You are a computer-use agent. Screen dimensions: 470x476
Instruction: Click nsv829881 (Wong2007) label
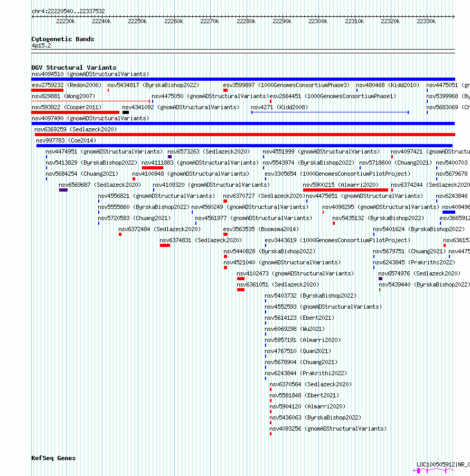tap(63, 96)
